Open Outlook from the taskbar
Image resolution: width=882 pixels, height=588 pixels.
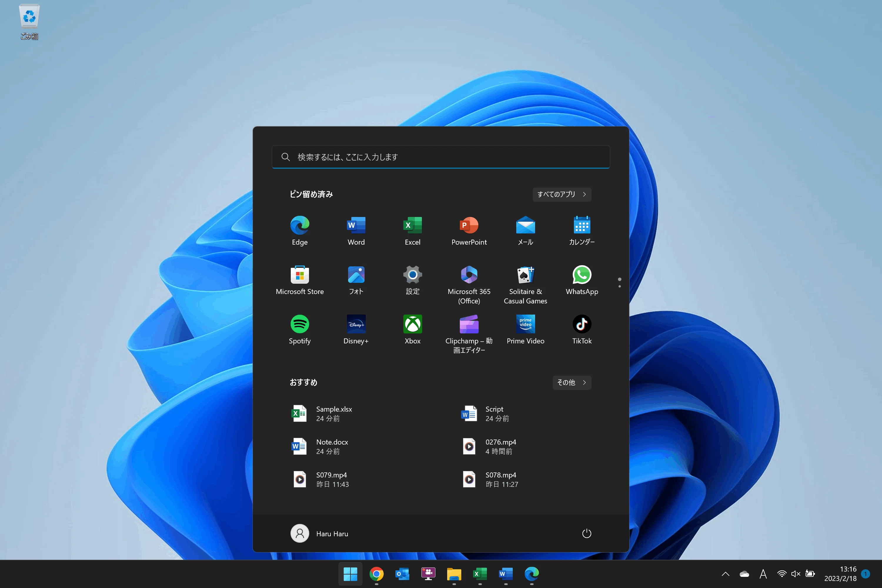point(402,574)
